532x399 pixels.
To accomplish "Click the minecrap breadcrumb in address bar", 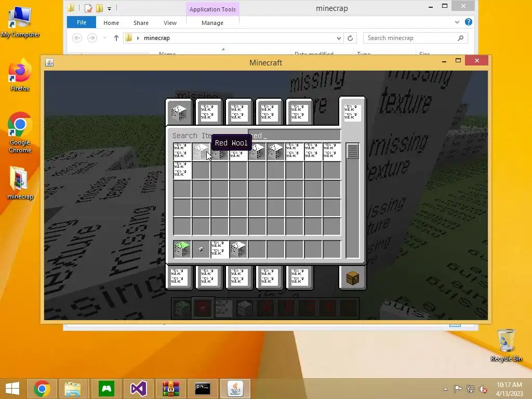I will 157,38.
